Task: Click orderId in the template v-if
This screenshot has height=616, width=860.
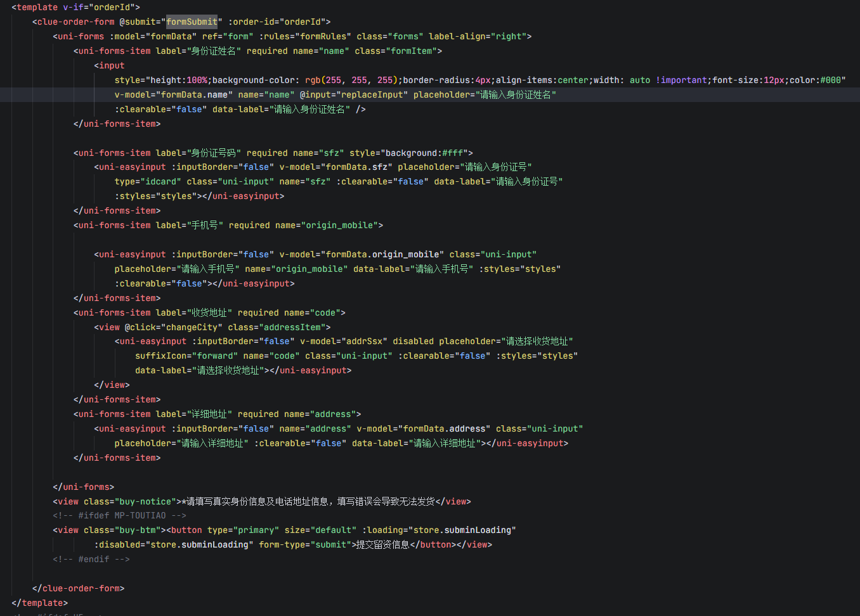Action: point(114,7)
